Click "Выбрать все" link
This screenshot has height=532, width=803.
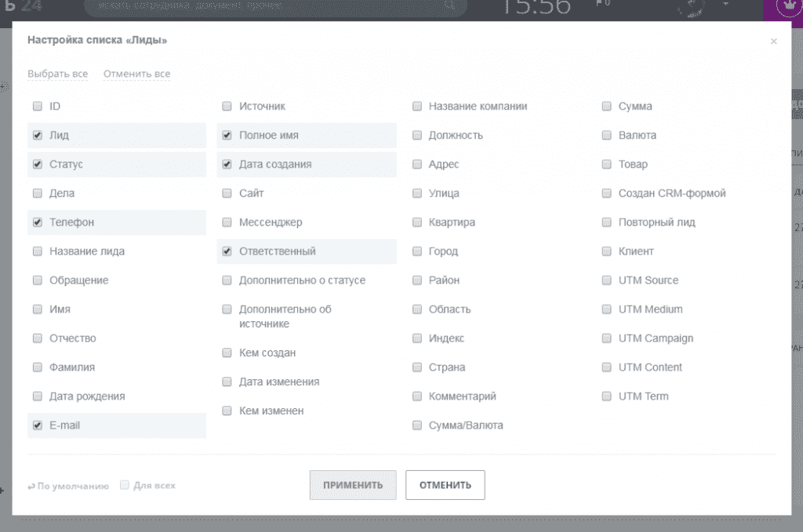[x=57, y=74]
